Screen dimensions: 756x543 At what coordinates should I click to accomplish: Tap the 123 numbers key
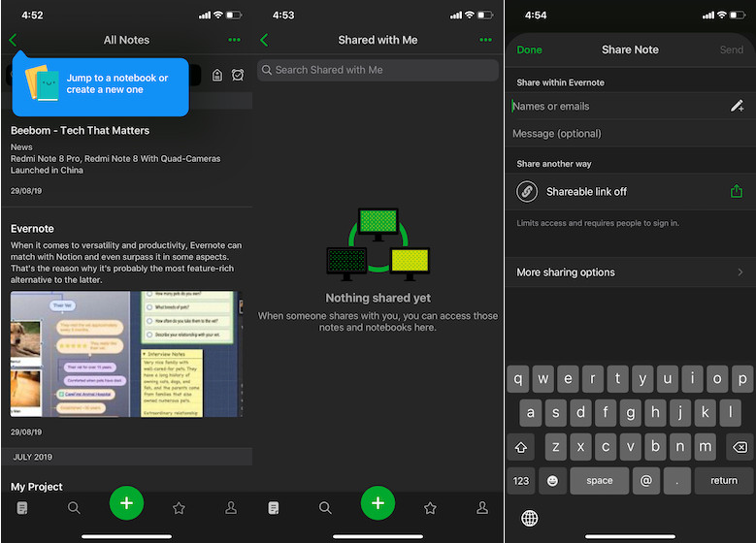[x=521, y=481]
